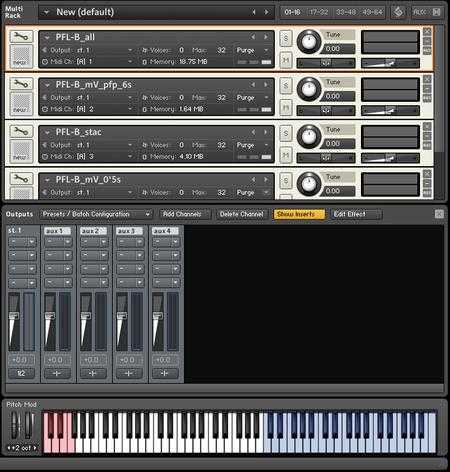
Task: Remove PFL-B_all instrument with its X icon
Action: pos(427,31)
